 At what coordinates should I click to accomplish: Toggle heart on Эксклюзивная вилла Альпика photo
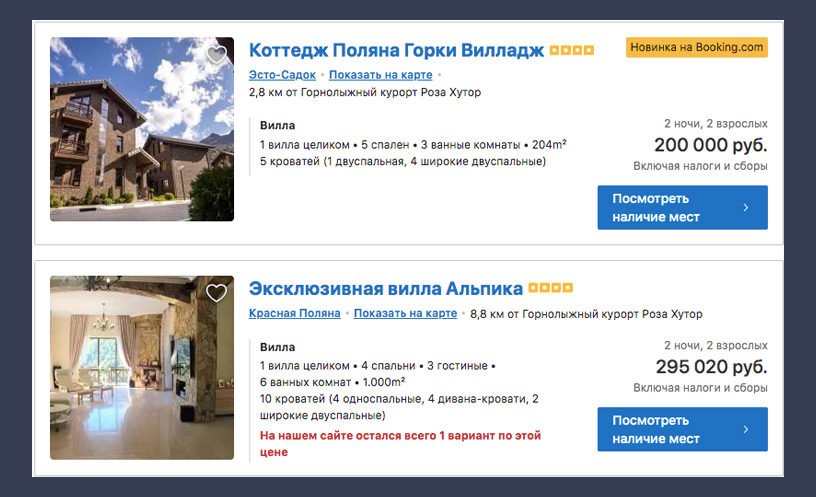click(216, 293)
